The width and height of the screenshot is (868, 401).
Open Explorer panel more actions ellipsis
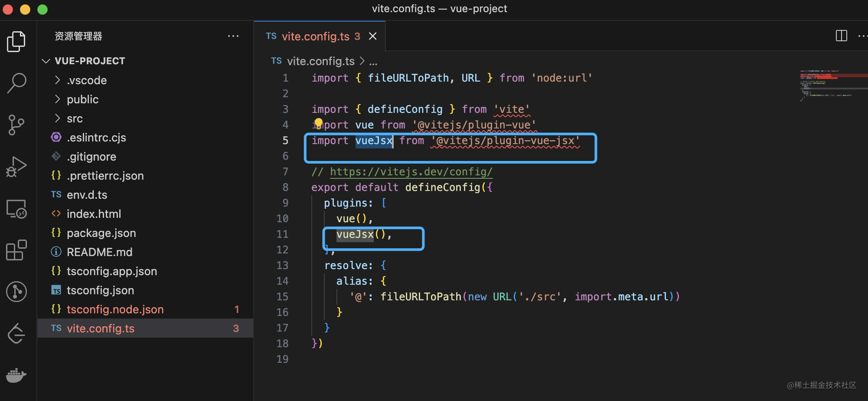[x=233, y=36]
